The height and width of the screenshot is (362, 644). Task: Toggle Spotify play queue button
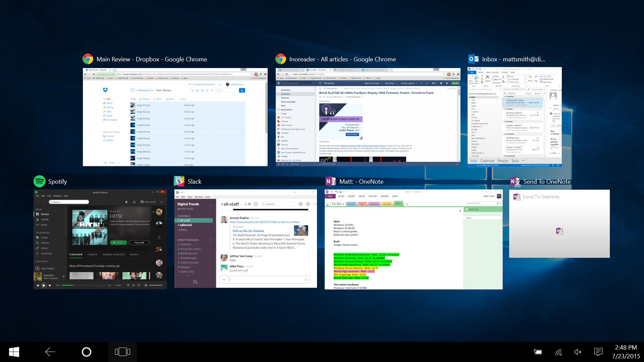tap(128, 285)
